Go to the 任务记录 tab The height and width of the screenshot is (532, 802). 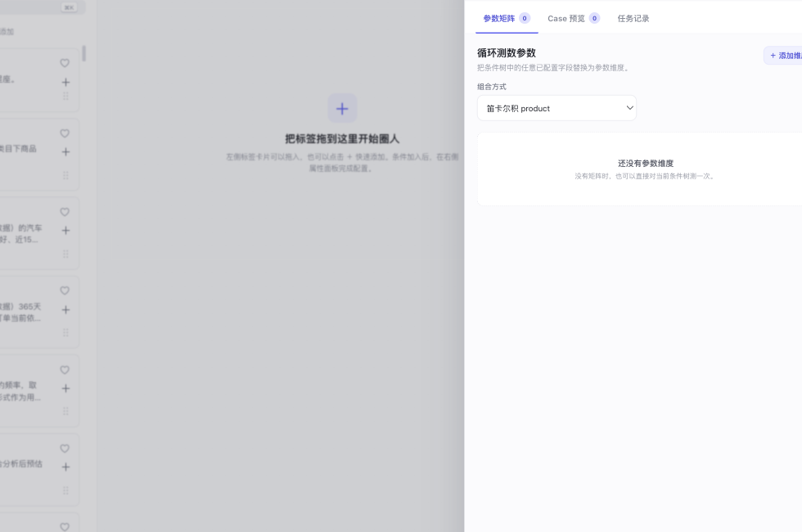tap(633, 18)
